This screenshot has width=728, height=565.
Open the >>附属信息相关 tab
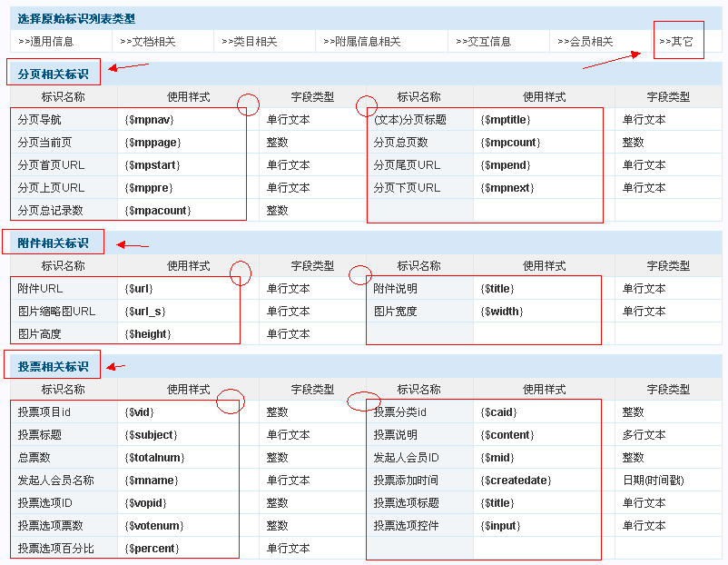click(361, 42)
